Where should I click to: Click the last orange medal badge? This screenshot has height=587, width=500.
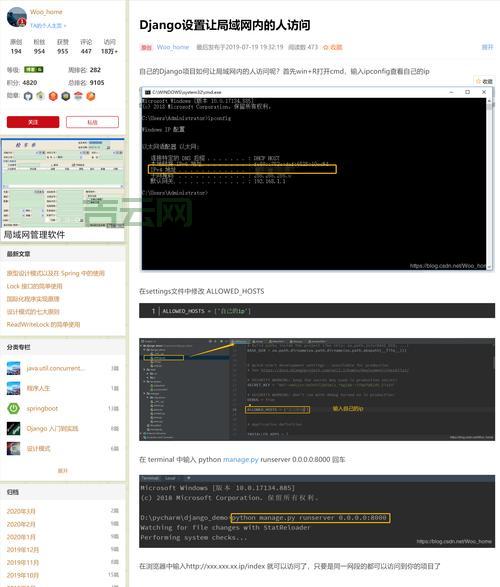coord(91,96)
